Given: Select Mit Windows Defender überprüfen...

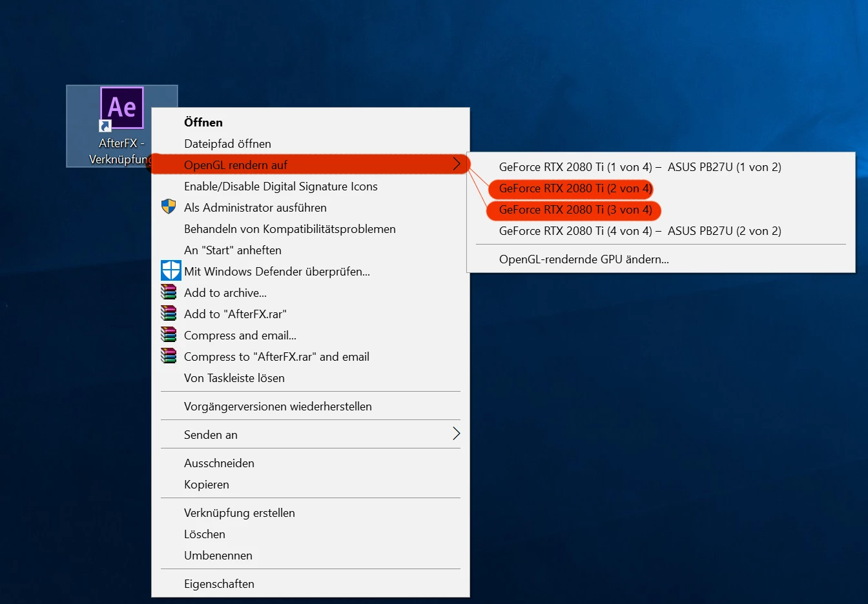Looking at the screenshot, I should tap(311, 271).
